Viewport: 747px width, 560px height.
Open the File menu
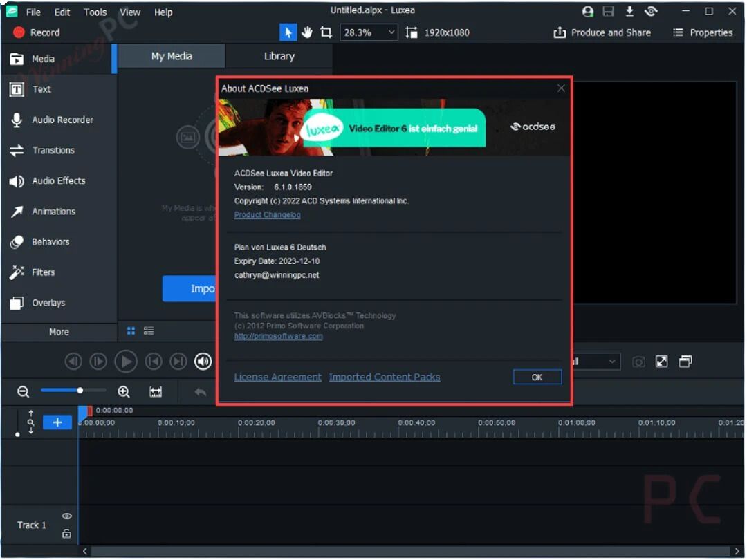coord(33,12)
